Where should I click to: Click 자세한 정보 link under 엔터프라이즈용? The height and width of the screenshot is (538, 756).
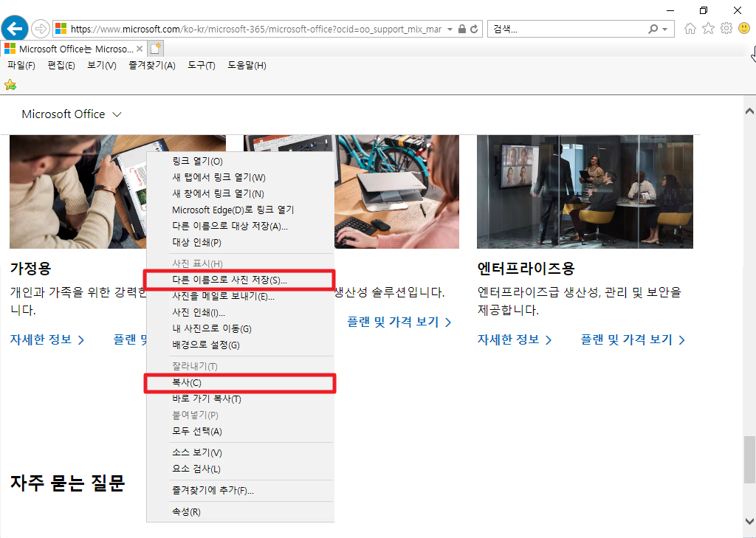(515, 340)
